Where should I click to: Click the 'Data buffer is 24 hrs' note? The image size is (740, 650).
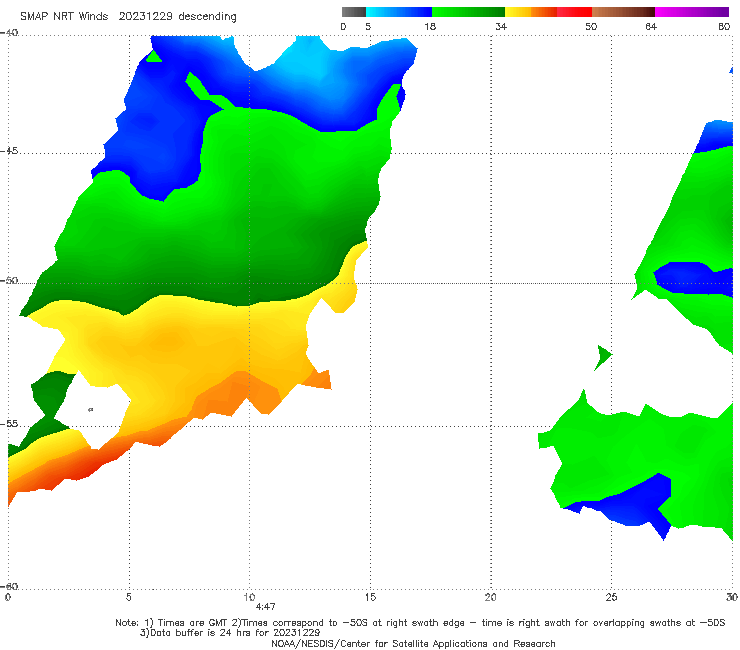pos(230,633)
